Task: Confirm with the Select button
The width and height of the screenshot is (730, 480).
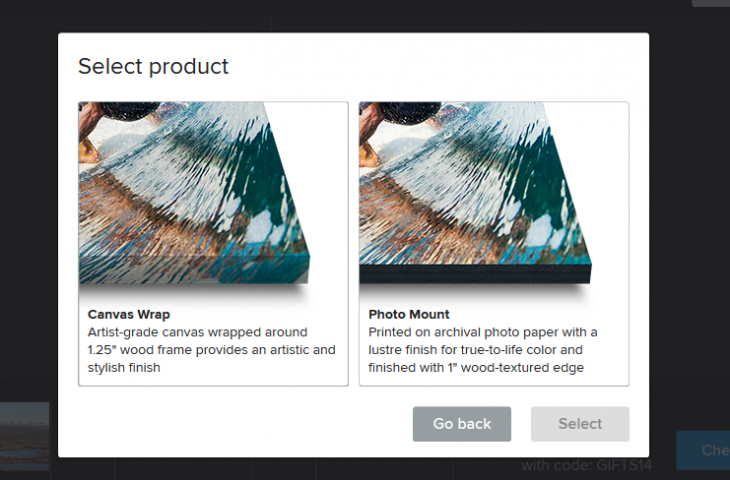Action: click(580, 424)
